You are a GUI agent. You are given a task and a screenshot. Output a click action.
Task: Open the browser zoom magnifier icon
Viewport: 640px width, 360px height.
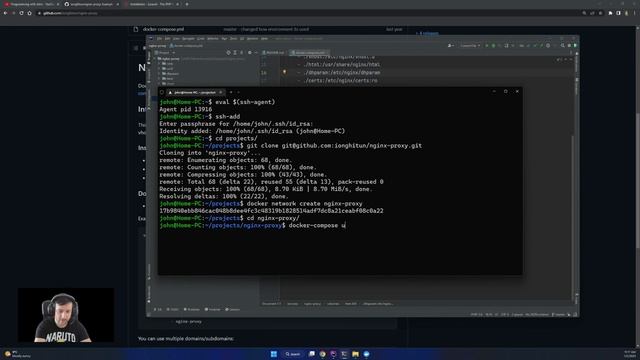coord(584,13)
